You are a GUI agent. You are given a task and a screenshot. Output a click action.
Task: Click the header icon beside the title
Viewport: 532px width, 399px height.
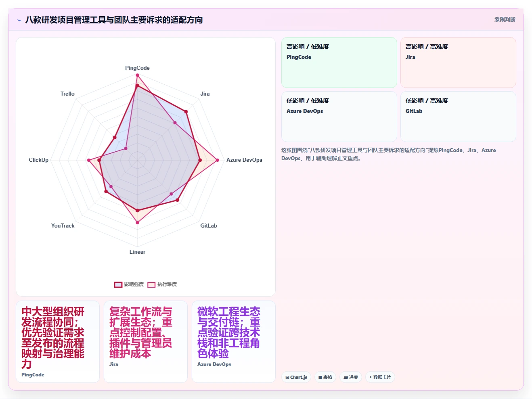tap(19, 20)
